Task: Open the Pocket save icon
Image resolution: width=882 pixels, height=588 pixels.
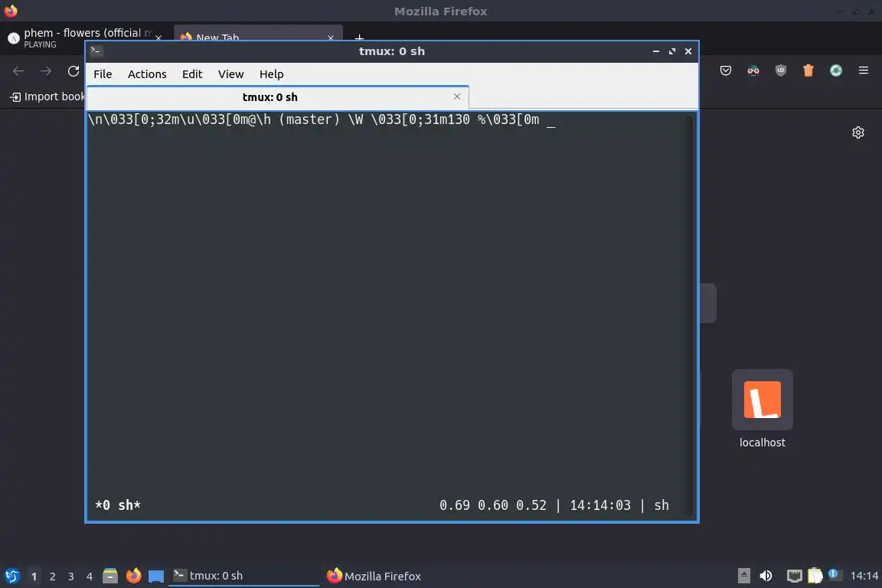Action: [x=726, y=70]
